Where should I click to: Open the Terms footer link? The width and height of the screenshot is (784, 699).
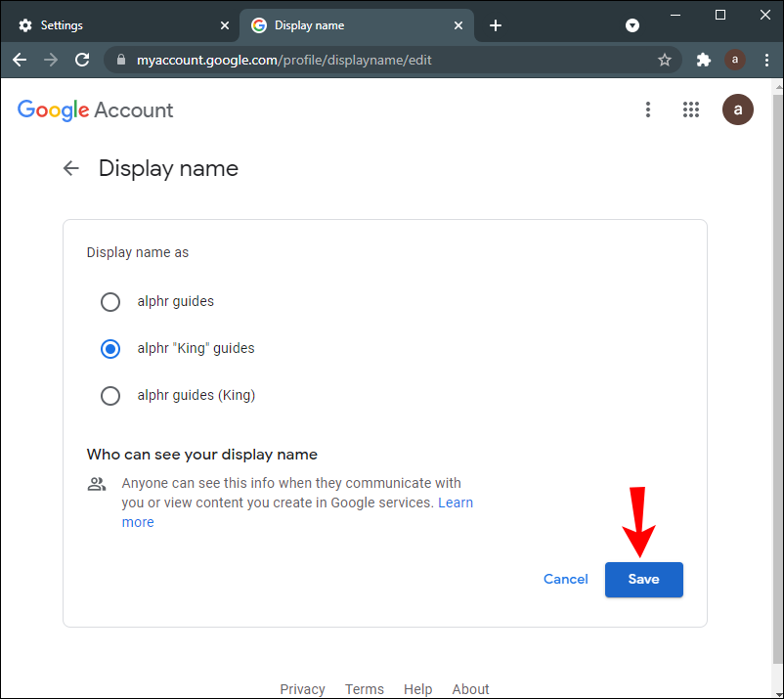pos(364,689)
